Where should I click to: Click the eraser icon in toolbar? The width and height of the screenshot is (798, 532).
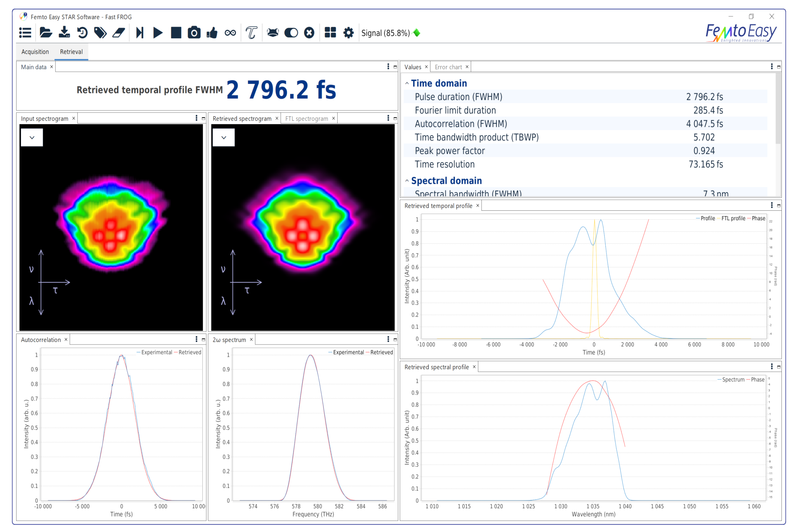pos(119,33)
